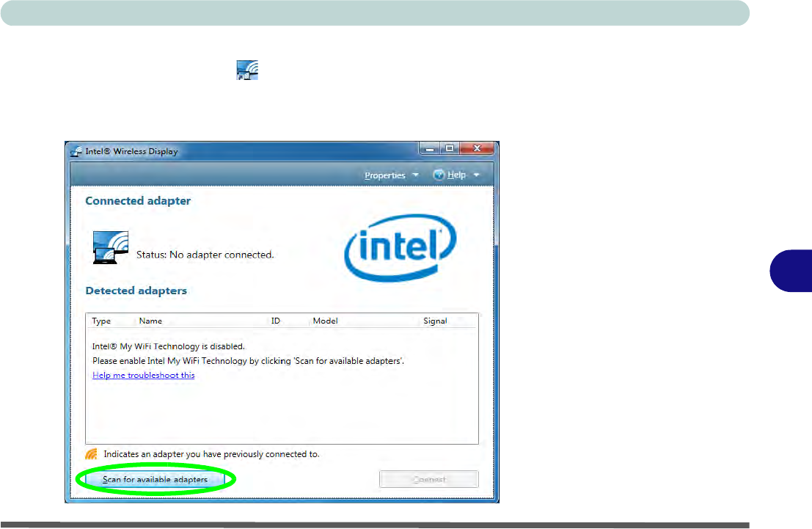Click the Scan for available adapters button
The width and height of the screenshot is (812, 529).
coord(155,479)
